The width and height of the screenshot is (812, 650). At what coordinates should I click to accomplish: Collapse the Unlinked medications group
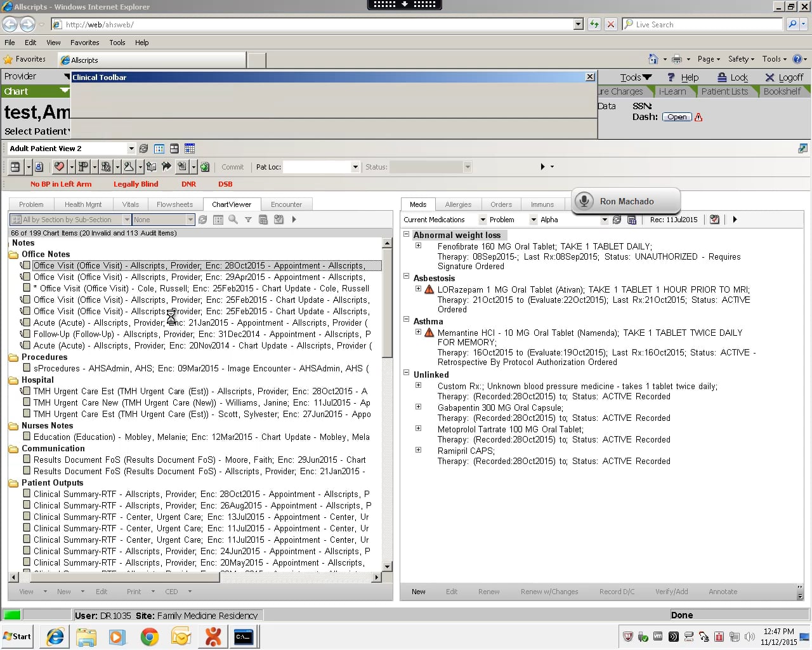tap(406, 373)
